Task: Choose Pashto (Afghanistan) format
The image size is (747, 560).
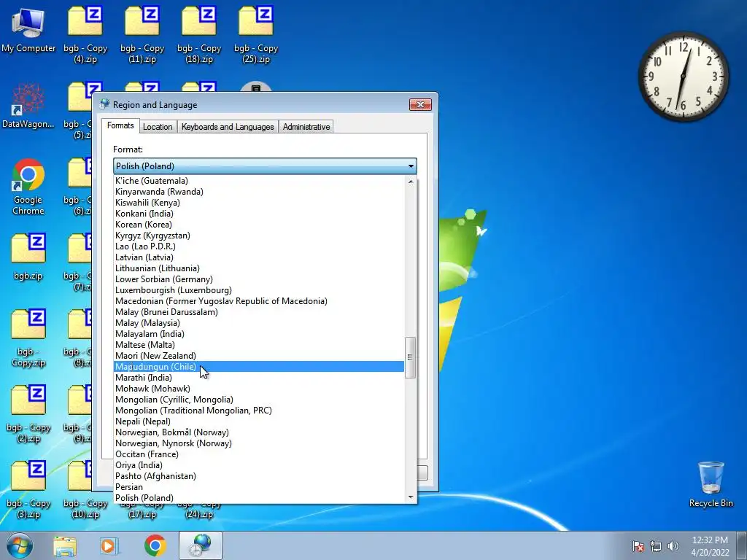Action: tap(259, 476)
